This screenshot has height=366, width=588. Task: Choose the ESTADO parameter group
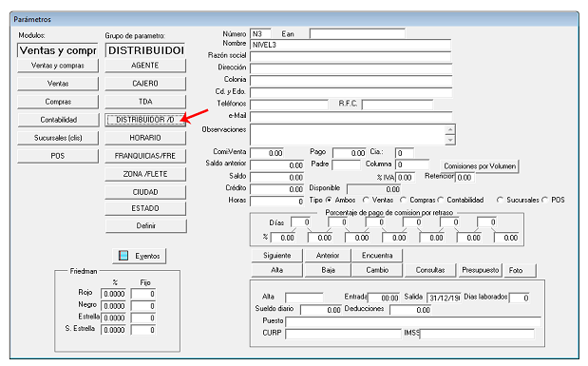point(145,208)
